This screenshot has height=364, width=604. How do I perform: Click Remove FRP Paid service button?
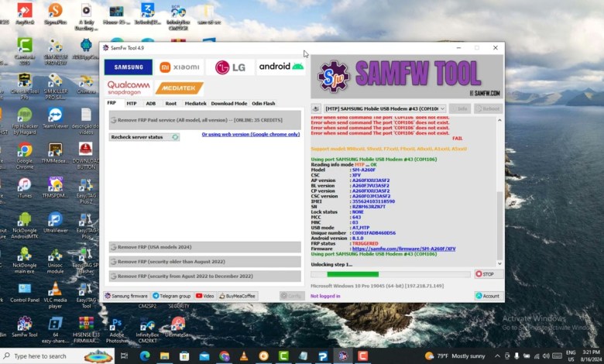[x=205, y=120]
